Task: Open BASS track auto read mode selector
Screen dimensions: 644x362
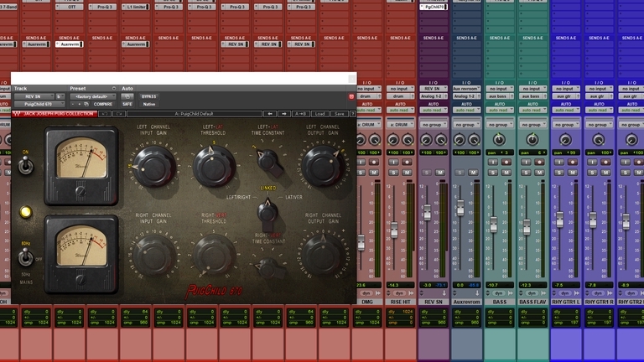Action: coord(500,110)
